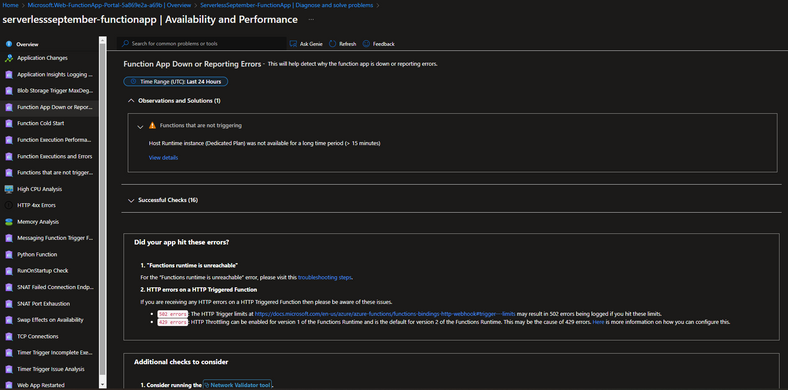Viewport: 788px width, 390px height.
Task: Click the sidebar vertical scrollbar
Action: pos(103,211)
